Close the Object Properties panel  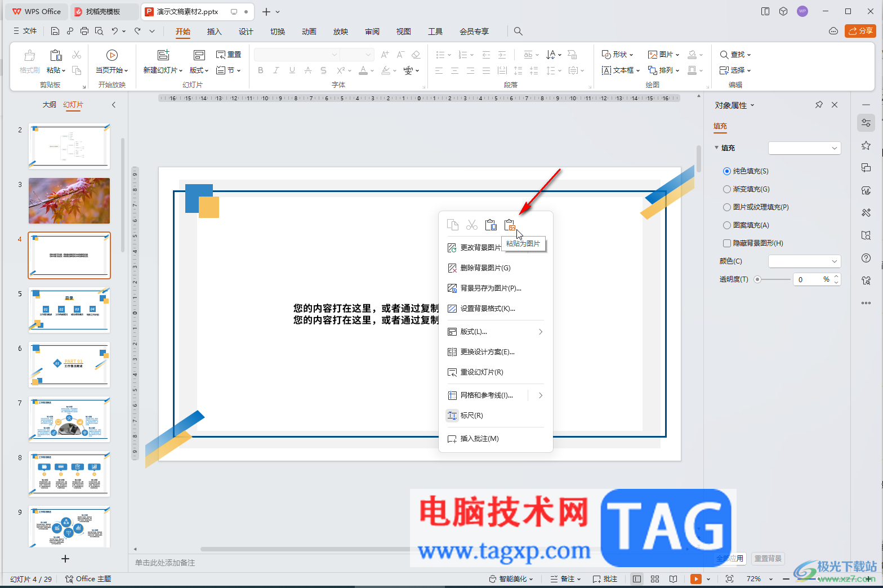pos(835,105)
